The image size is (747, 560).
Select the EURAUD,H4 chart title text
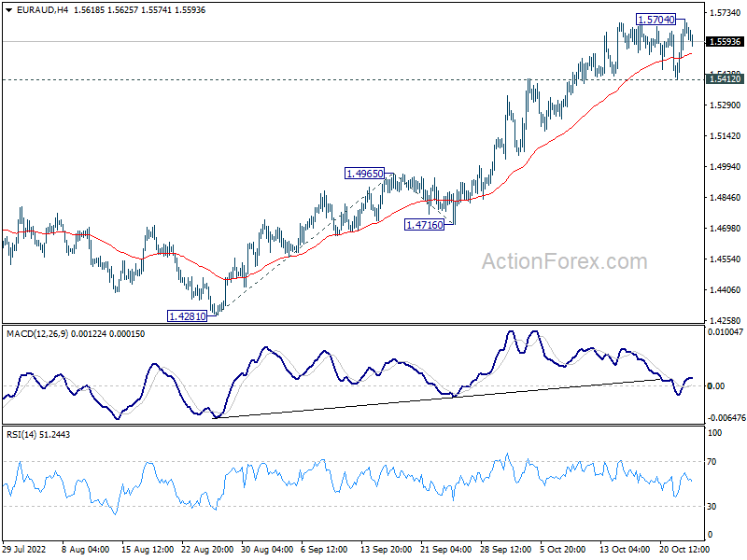[x=42, y=10]
